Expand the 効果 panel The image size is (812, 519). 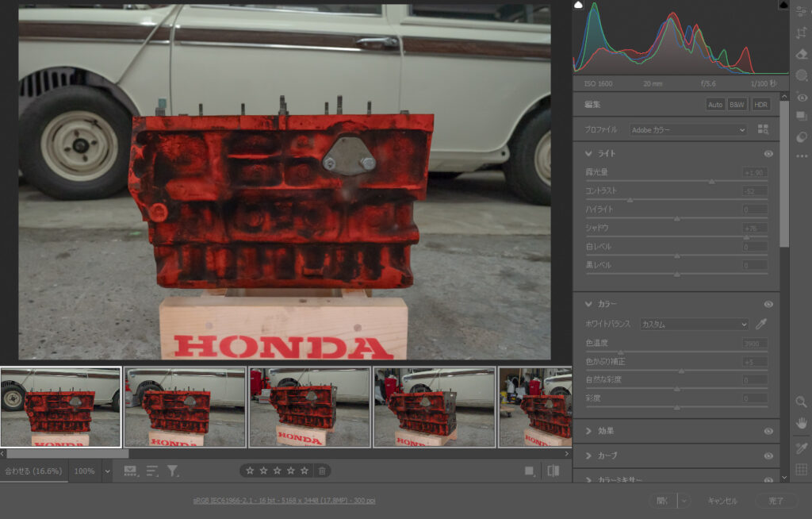click(588, 431)
